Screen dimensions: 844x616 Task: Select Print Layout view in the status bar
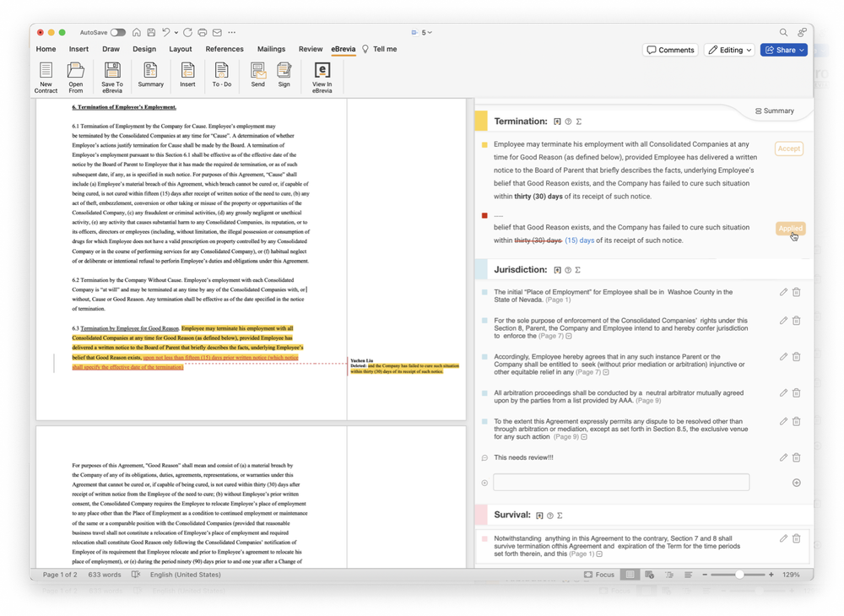pos(630,575)
